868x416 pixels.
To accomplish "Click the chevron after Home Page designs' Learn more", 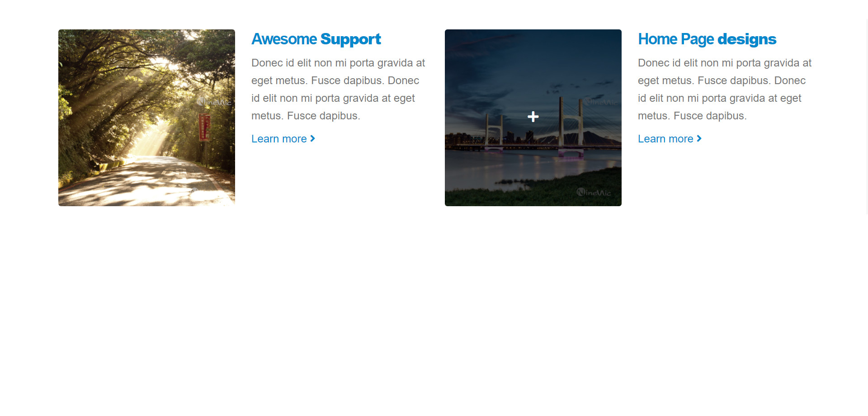I will [699, 139].
